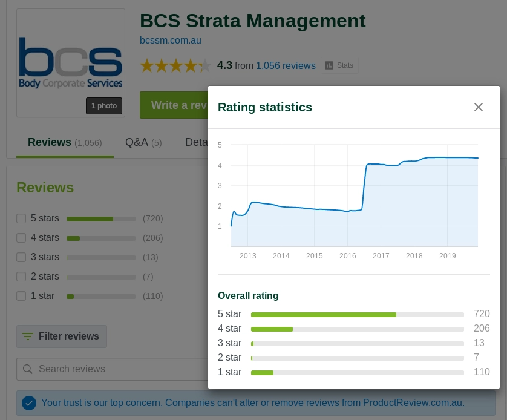This screenshot has width=507, height=420.
Task: Click the magnifier icon in the search box
Action: pyautogui.click(x=28, y=369)
